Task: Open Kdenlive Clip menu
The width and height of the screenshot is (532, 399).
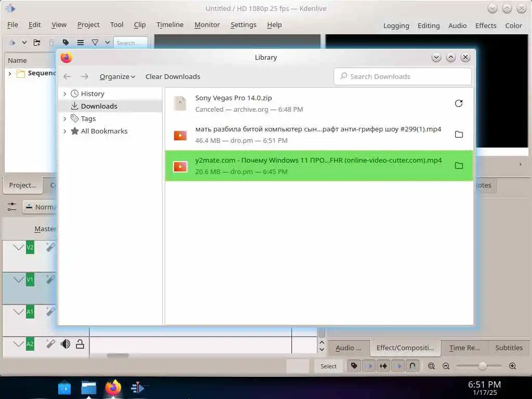Action: 139,25
